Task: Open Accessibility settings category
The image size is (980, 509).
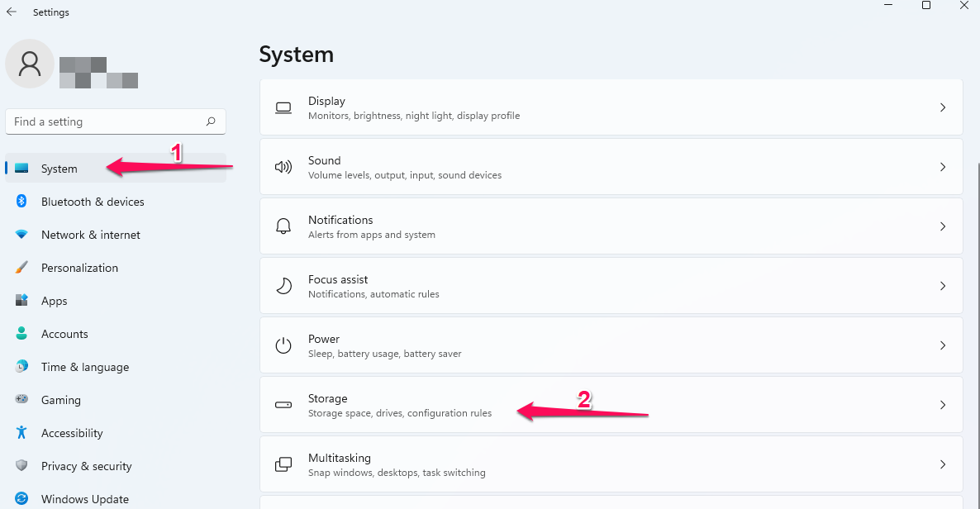Action: (116, 433)
